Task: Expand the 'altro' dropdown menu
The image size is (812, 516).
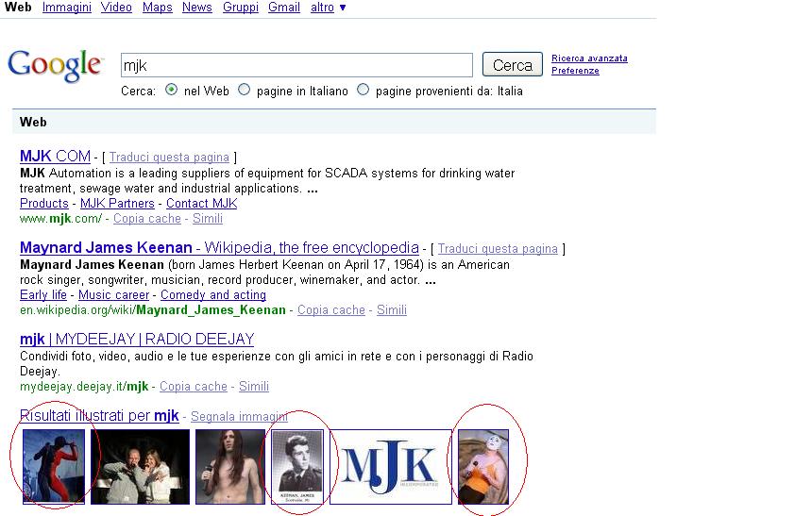Action: click(x=328, y=8)
